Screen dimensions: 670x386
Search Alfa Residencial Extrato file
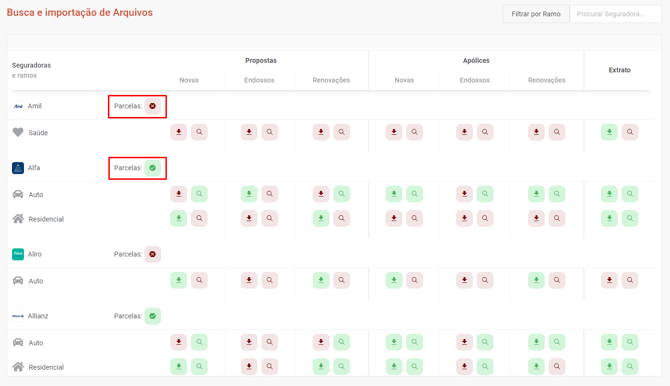tap(630, 218)
